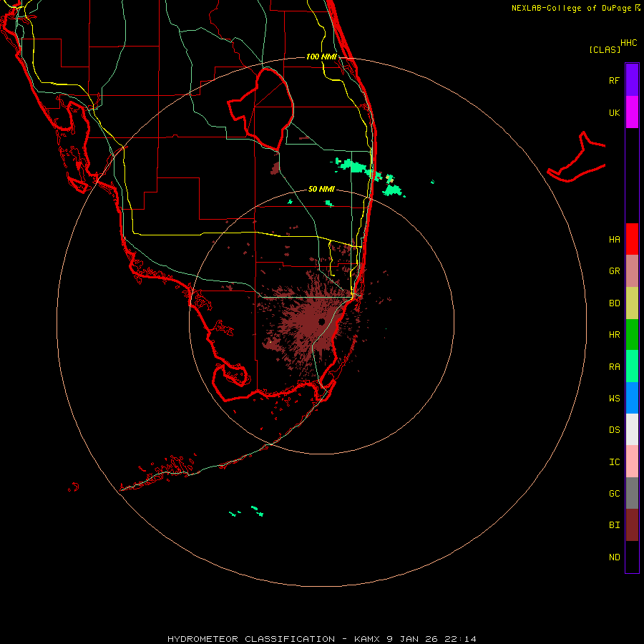The image size is (644, 644).
Task: Click the purple RF legend swatch
Action: (x=632, y=80)
